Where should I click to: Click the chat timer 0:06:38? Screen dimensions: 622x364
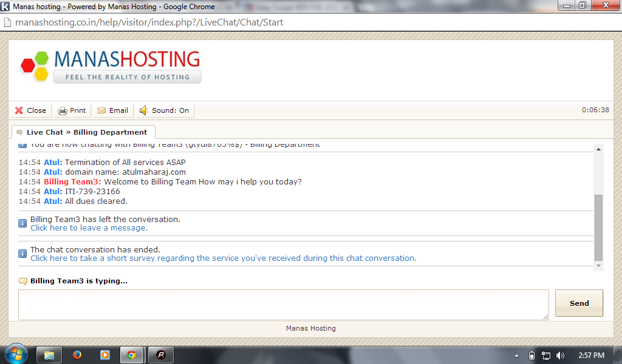[x=595, y=110]
